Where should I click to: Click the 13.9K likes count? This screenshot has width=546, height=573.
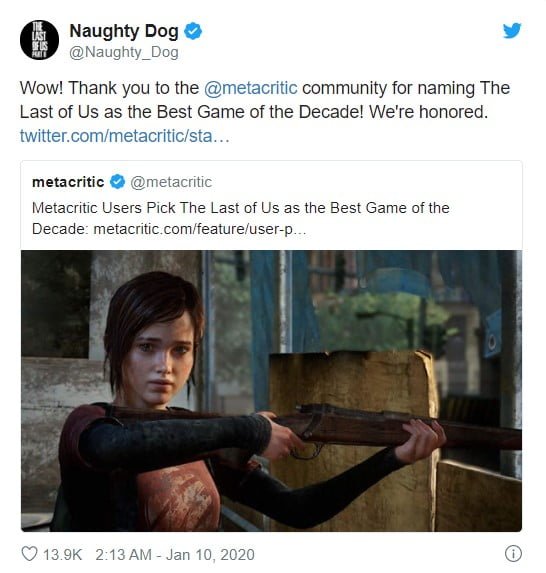click(62, 554)
